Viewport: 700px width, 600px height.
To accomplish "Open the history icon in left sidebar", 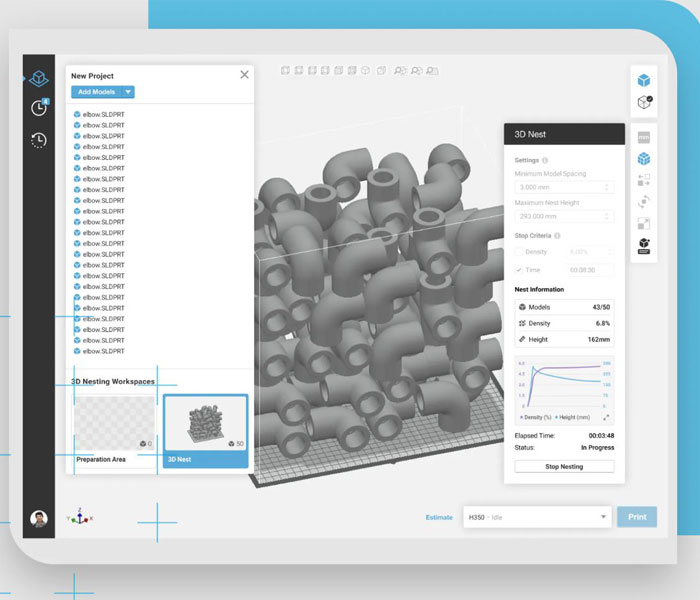I will coord(38,140).
